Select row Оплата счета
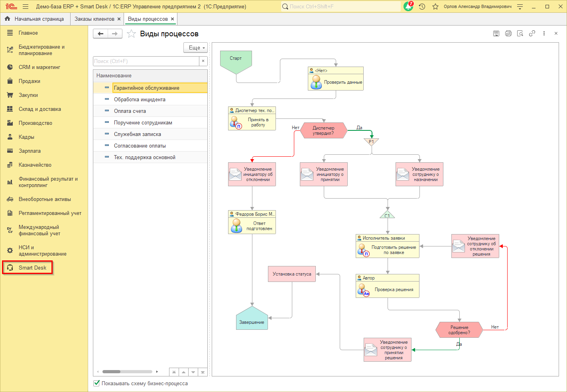The height and width of the screenshot is (392, 567). click(x=150, y=111)
